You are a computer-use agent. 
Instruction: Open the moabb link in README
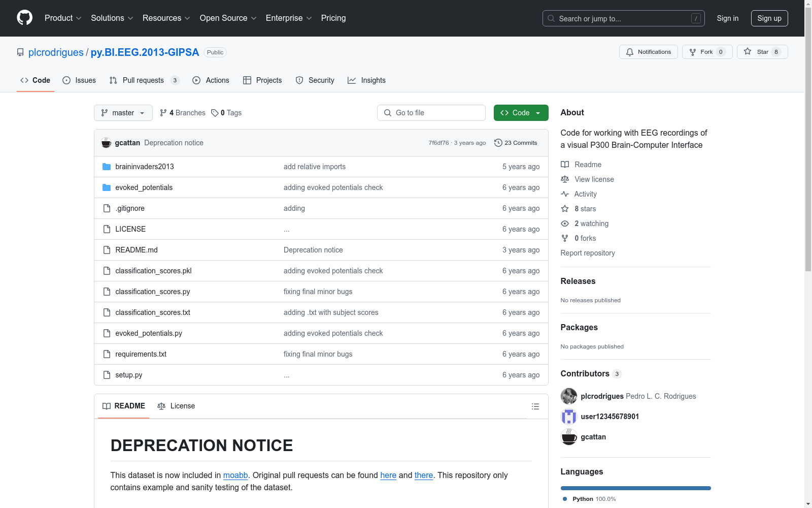pyautogui.click(x=235, y=475)
